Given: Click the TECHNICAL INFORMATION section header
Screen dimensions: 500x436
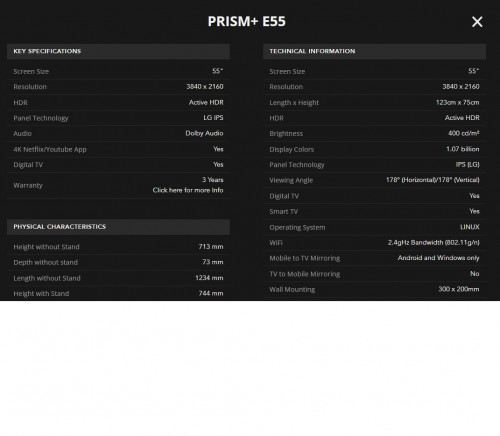Looking at the screenshot, I should pyautogui.click(x=374, y=51).
